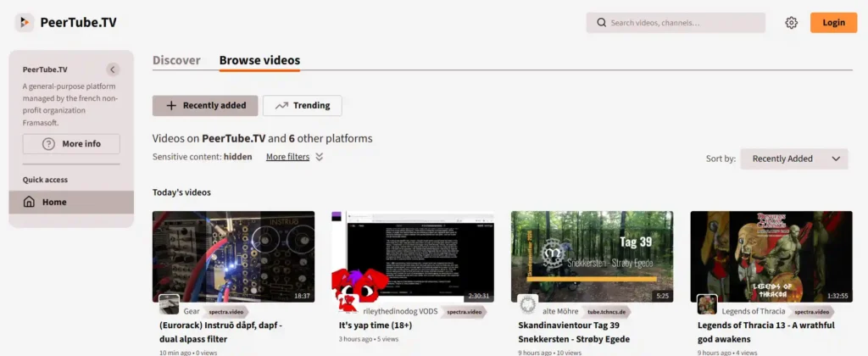Screen dimensions: 868x356
Task: Click the Home house icon
Action: tap(29, 202)
